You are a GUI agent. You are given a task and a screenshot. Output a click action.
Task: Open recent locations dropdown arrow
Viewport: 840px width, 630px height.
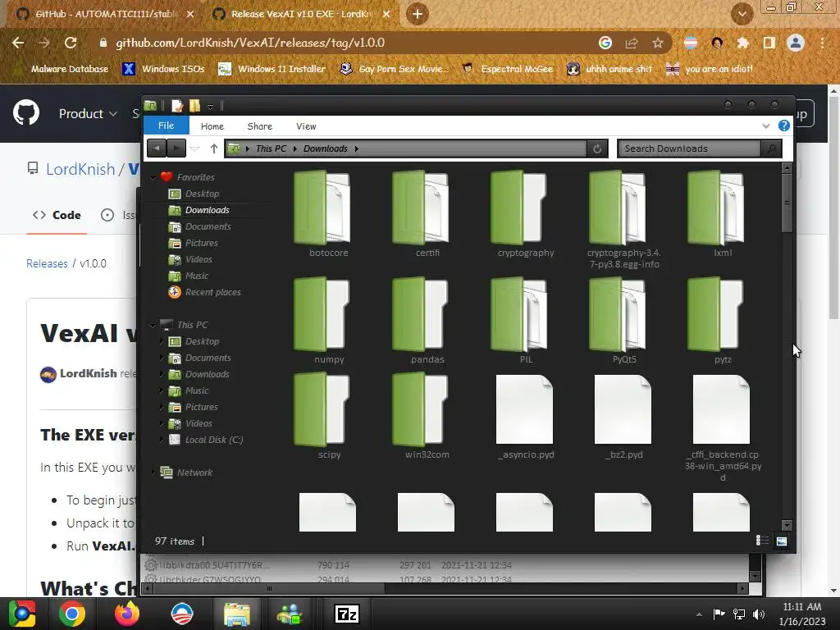195,149
